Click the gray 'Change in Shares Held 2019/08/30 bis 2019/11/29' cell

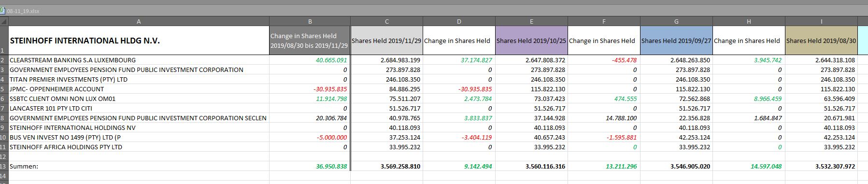[310, 41]
